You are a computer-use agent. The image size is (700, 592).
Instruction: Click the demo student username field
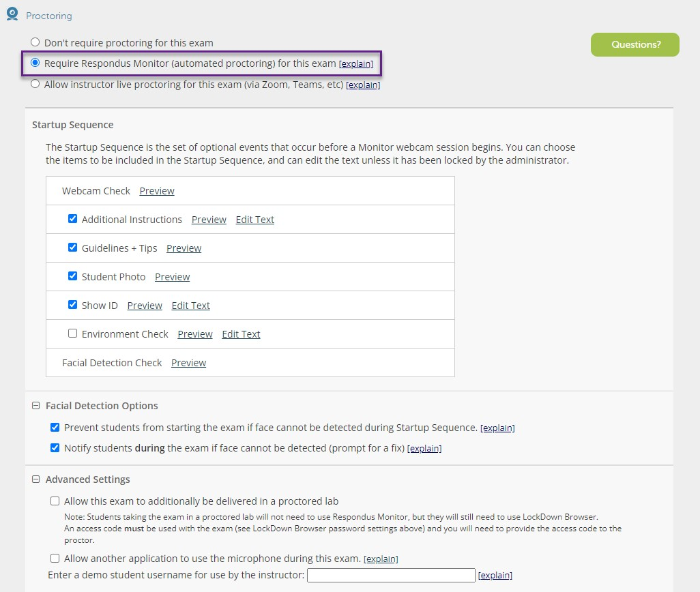click(x=390, y=575)
